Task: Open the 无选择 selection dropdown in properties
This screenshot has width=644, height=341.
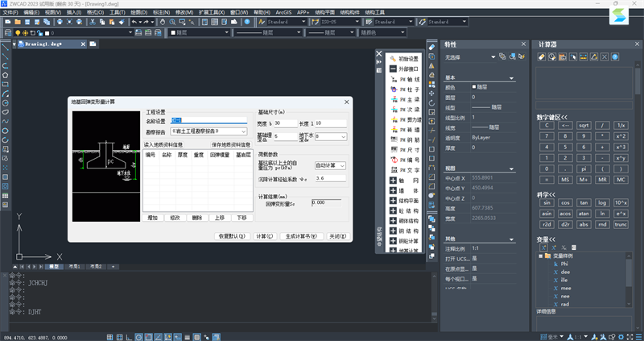Action: (x=493, y=56)
